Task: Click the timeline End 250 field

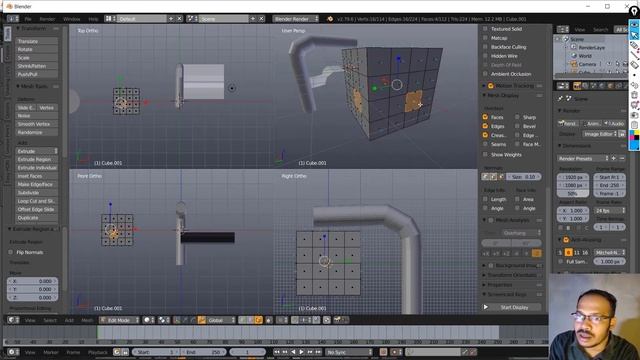Action: [203, 352]
